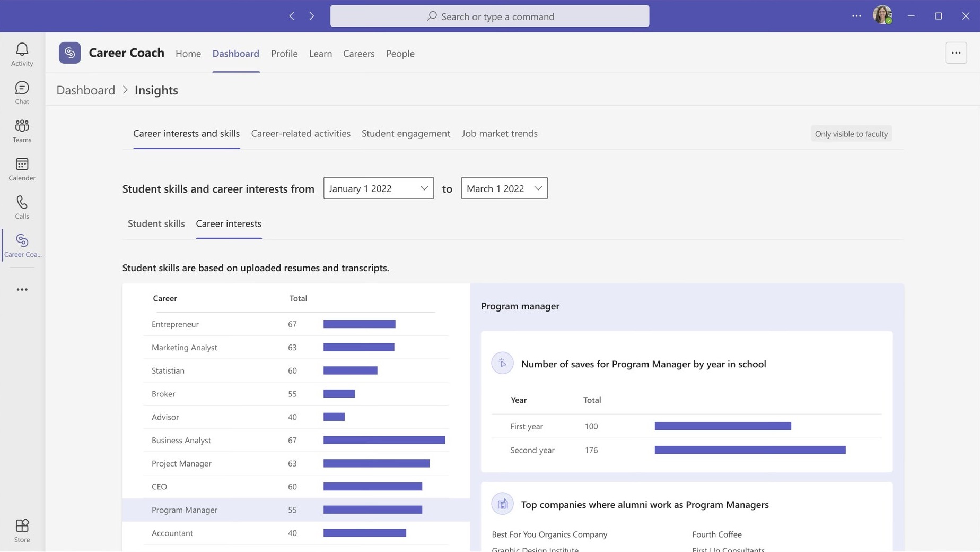
Task: Select the Dashboard tab
Action: pyautogui.click(x=235, y=53)
